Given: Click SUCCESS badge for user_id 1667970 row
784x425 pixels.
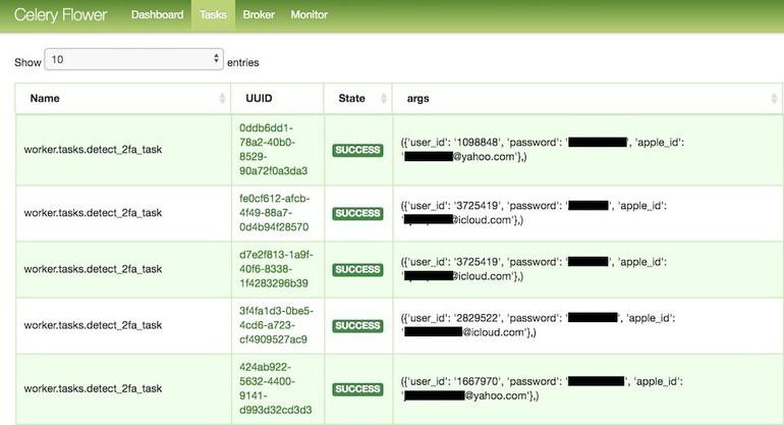Looking at the screenshot, I should pyautogui.click(x=358, y=389).
